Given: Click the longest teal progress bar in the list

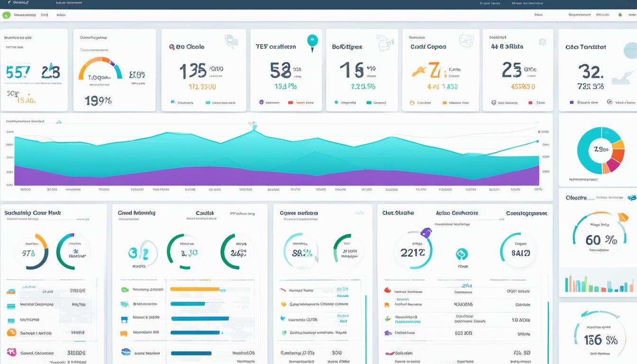Looking at the screenshot, I should [200, 319].
